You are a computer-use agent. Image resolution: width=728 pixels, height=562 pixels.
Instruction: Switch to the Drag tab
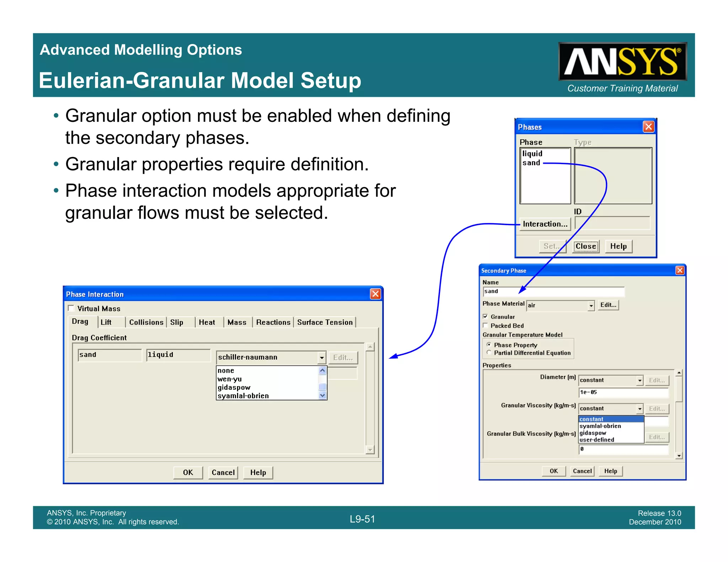tap(82, 321)
